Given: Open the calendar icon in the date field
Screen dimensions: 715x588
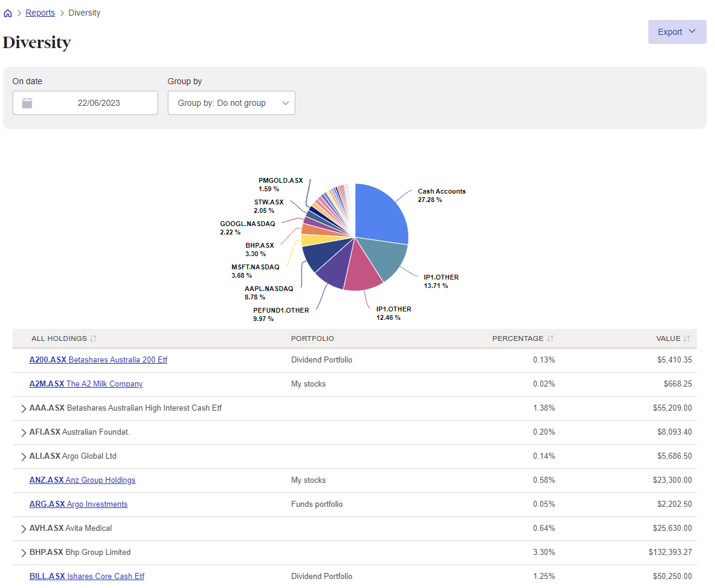Looking at the screenshot, I should pos(26,102).
